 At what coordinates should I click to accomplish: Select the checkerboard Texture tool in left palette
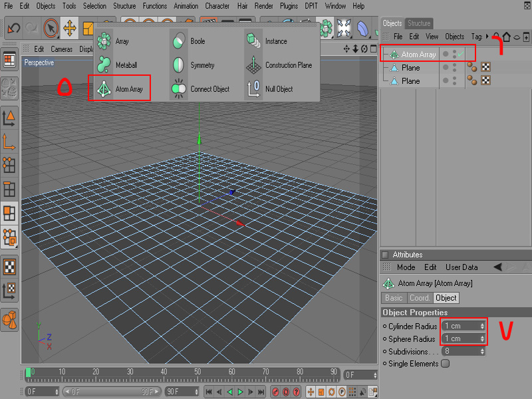[x=9, y=267]
